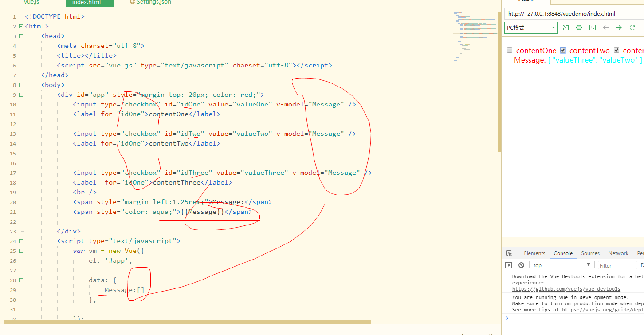Show the console sidebar in devtools
This screenshot has height=335, width=644.
point(509,265)
